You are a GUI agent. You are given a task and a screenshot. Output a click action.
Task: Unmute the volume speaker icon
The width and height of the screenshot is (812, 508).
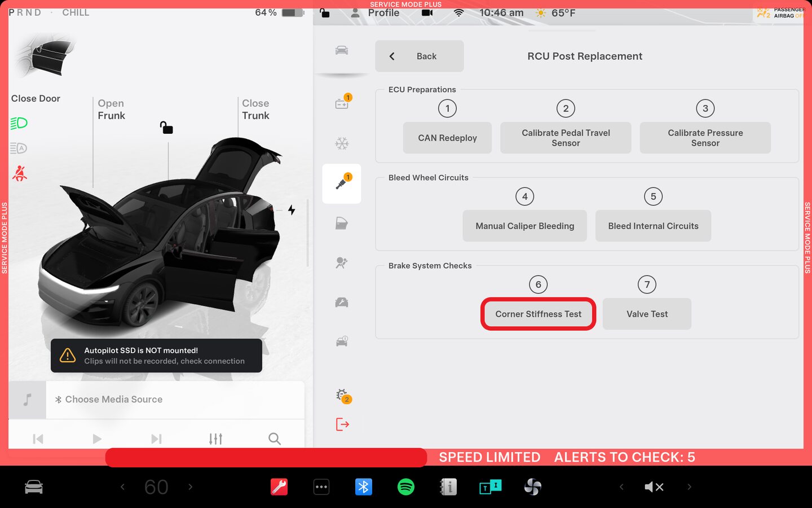pyautogui.click(x=654, y=487)
